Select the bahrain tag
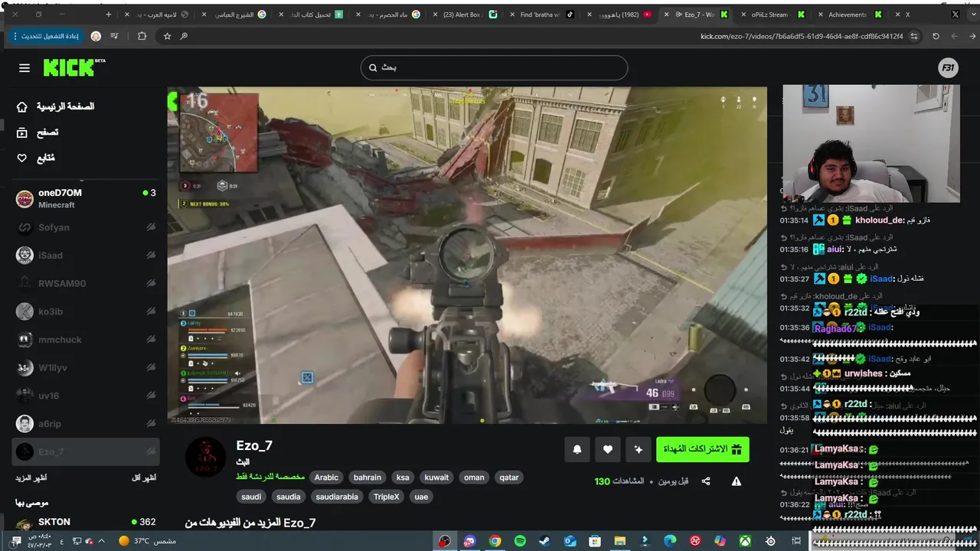The width and height of the screenshot is (980, 551). 367,478
